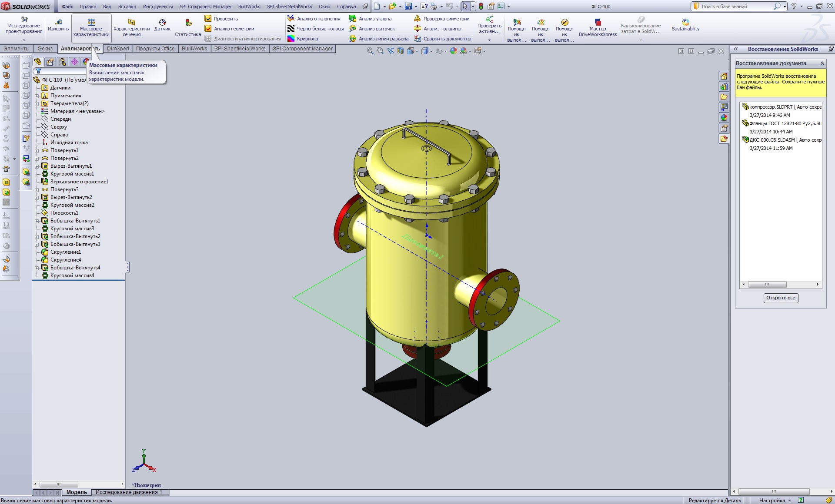The width and height of the screenshot is (835, 504).
Task: Open the ConfigurationManager tab in feature panel
Action: (62, 62)
